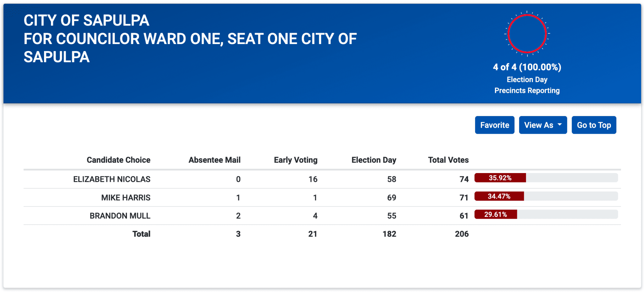Click the MIKE HARRIS candidate name
Viewport: 644px width, 292px height.
click(125, 198)
